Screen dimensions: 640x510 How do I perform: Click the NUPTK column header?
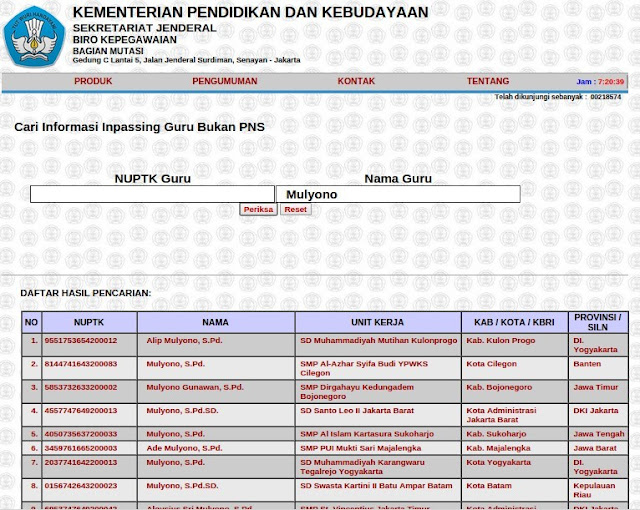[89, 322]
